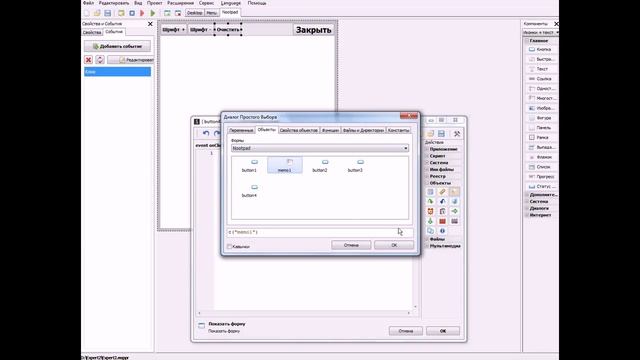The width and height of the screenshot is (640, 360).
Task: Click the blue info action icon
Action: pos(442,231)
